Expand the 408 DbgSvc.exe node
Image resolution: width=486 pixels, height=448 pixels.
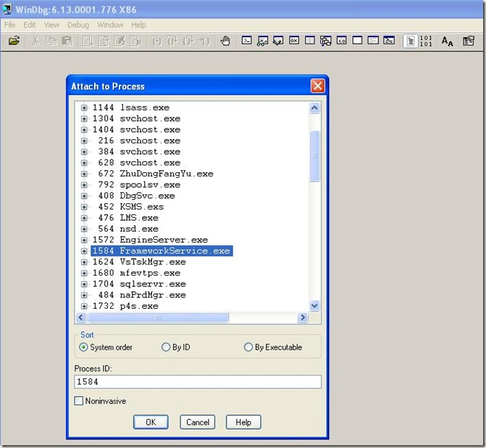click(84, 196)
